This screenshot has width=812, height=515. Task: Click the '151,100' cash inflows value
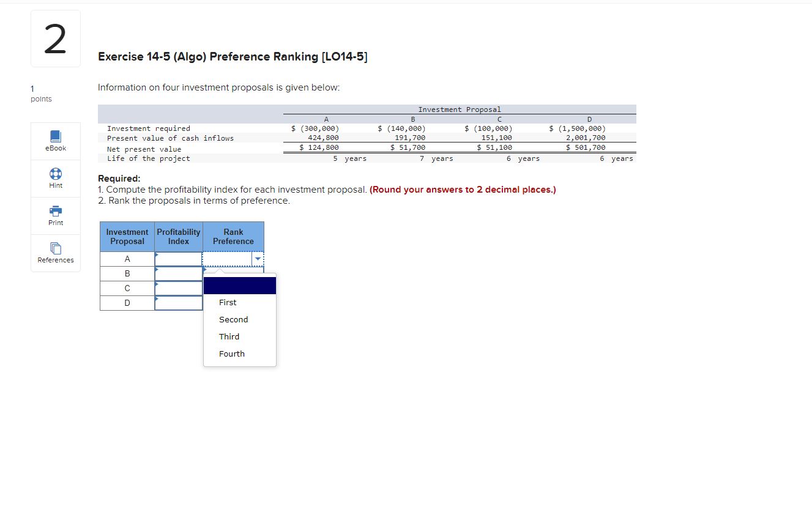tap(497, 138)
